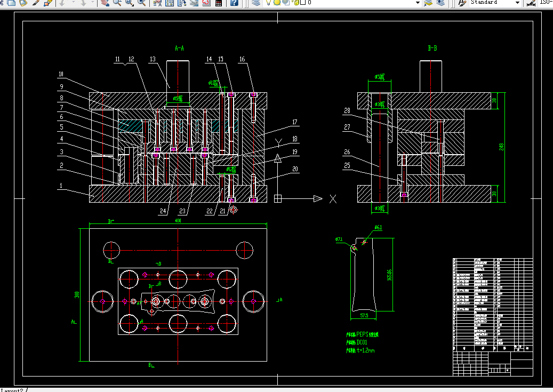Click the Help question mark icon
Screen dimensions: 553x392
[234, 3]
